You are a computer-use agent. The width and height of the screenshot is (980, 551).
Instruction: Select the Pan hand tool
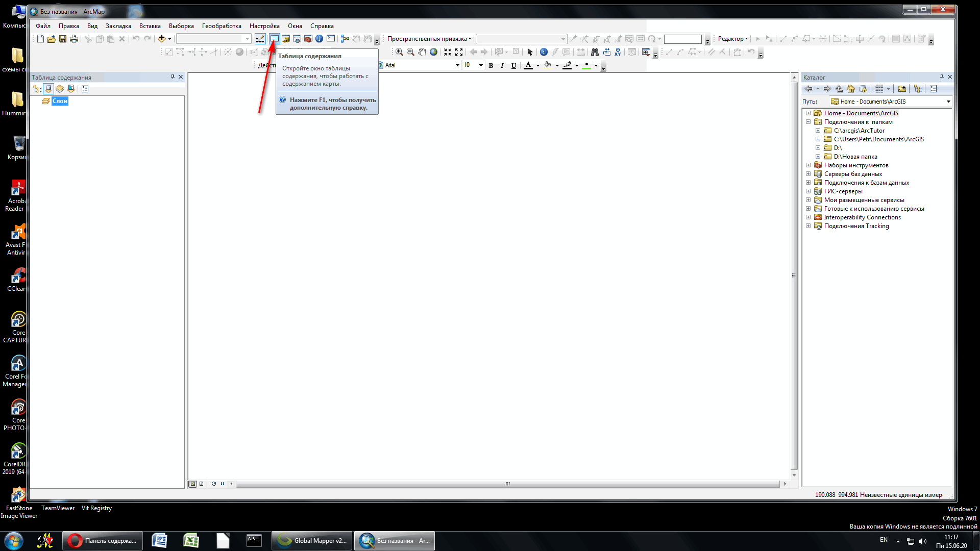422,52
